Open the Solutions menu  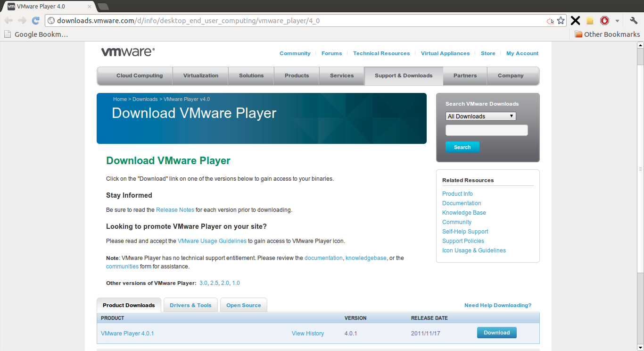point(251,75)
